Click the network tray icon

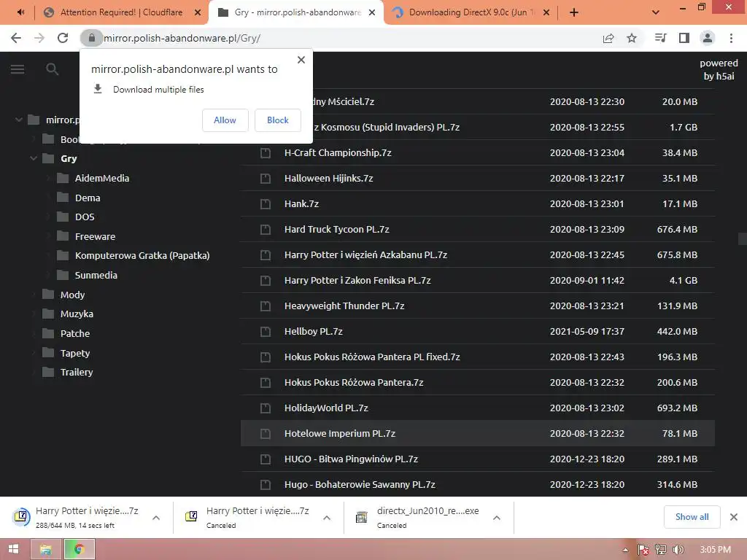coord(661,550)
